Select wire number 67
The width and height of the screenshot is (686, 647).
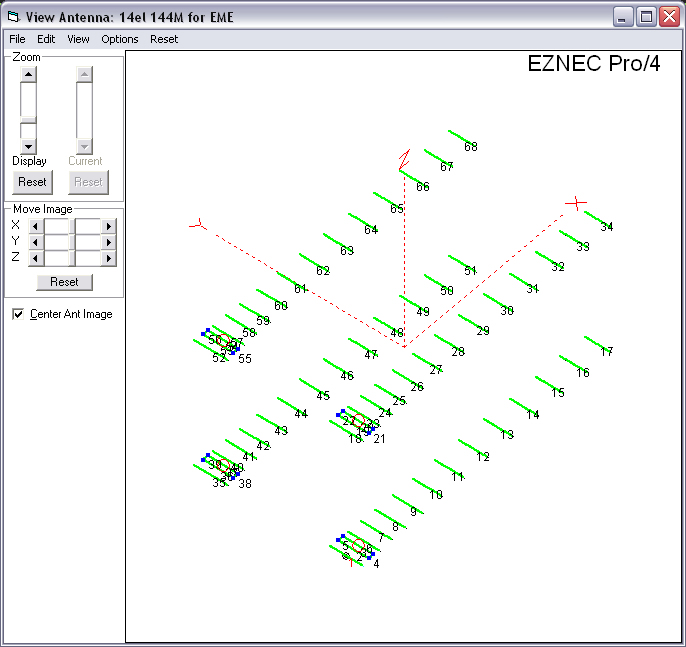click(447, 167)
